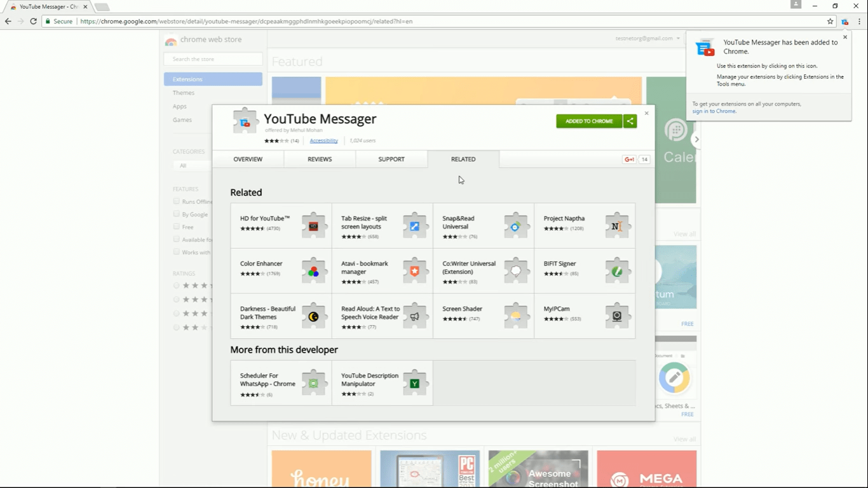Click the Added to Chrome button

point(589,121)
